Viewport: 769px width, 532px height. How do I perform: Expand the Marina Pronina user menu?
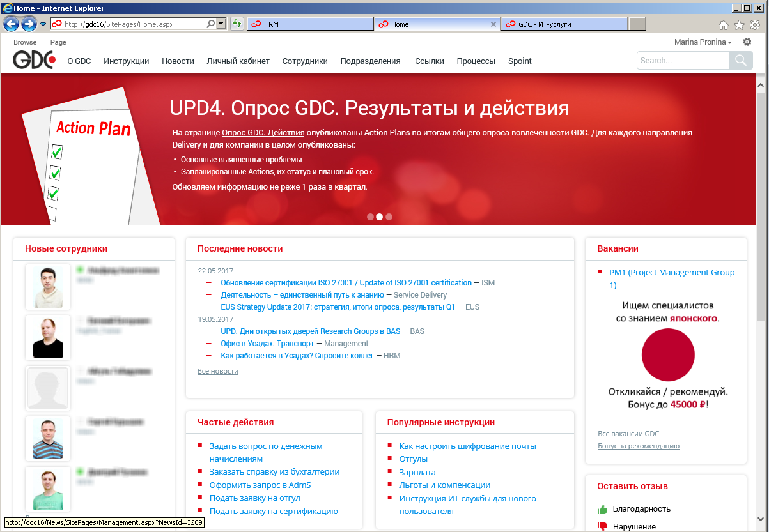[703, 42]
